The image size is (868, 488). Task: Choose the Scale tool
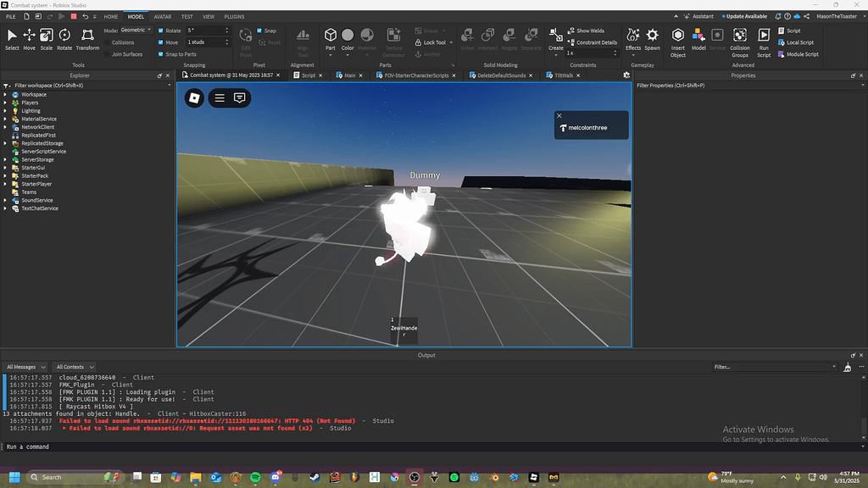[47, 39]
